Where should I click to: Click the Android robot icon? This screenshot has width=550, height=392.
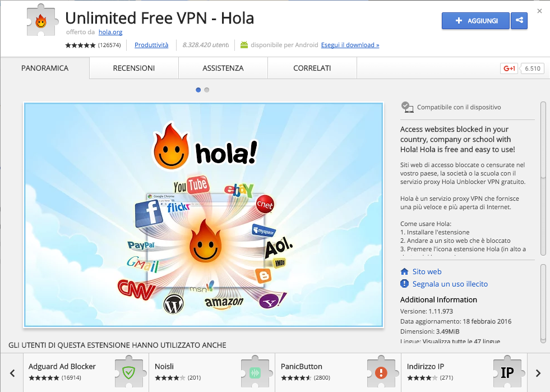(x=244, y=45)
